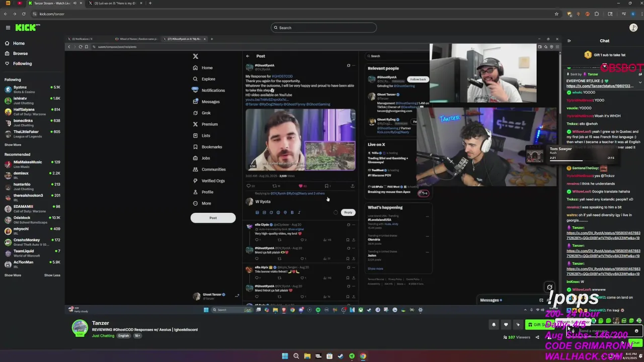Screen dimensions: 644x362
Task: Collapse Recommended list with Show Less
Action: click(52, 275)
